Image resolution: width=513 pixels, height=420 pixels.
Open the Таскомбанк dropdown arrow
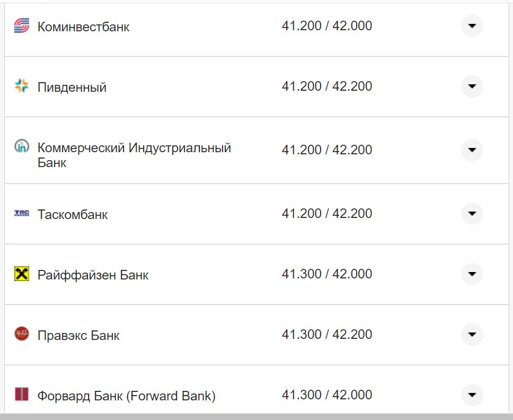(472, 213)
